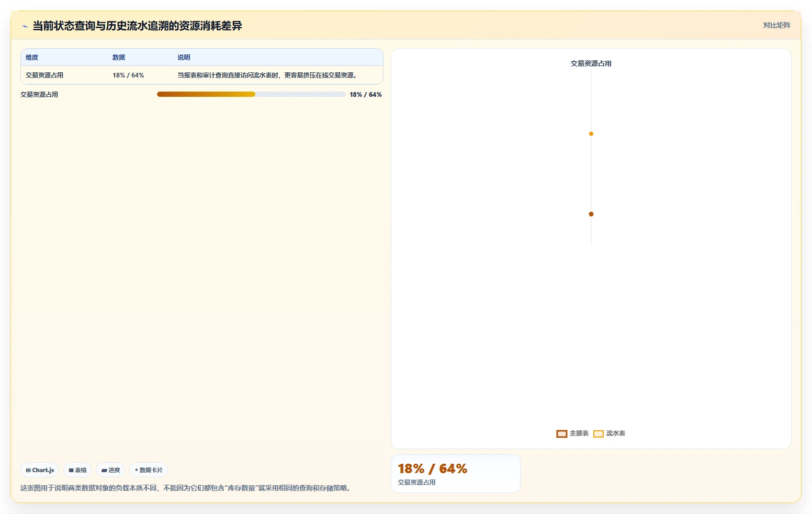Click the 余额表 legend text
The image size is (812, 514).
[x=579, y=433]
